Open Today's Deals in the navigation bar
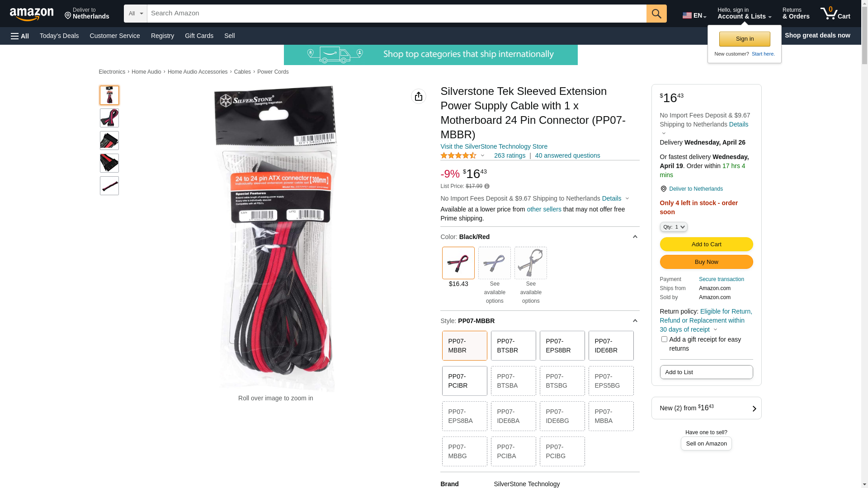This screenshot has width=868, height=488. pyautogui.click(x=59, y=36)
